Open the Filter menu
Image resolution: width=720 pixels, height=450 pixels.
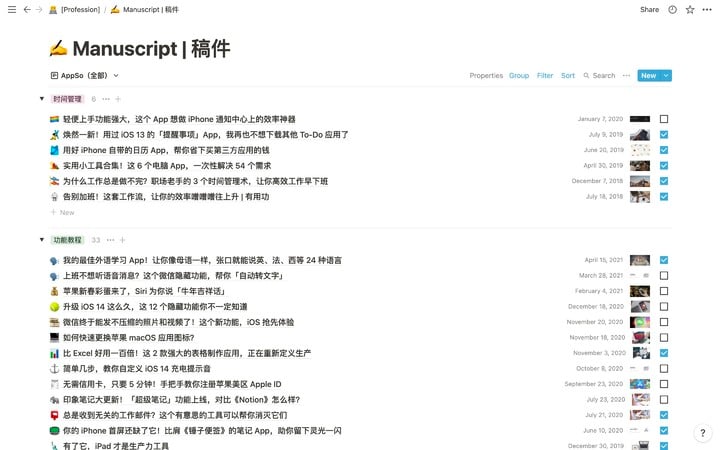pyautogui.click(x=545, y=76)
